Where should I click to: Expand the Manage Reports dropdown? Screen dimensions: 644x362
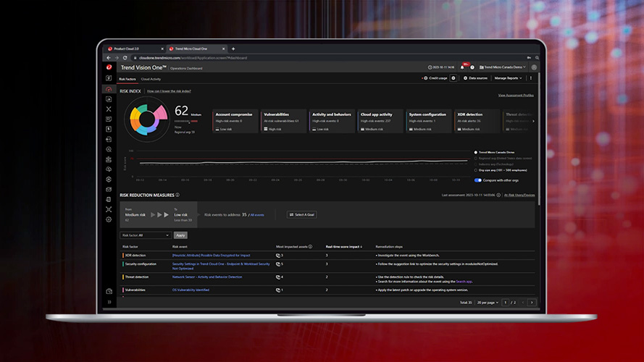tap(508, 78)
